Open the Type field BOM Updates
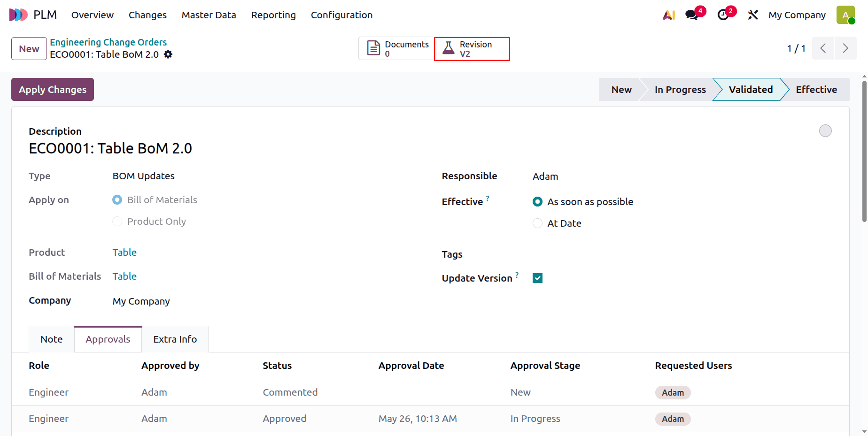 pyautogui.click(x=143, y=176)
